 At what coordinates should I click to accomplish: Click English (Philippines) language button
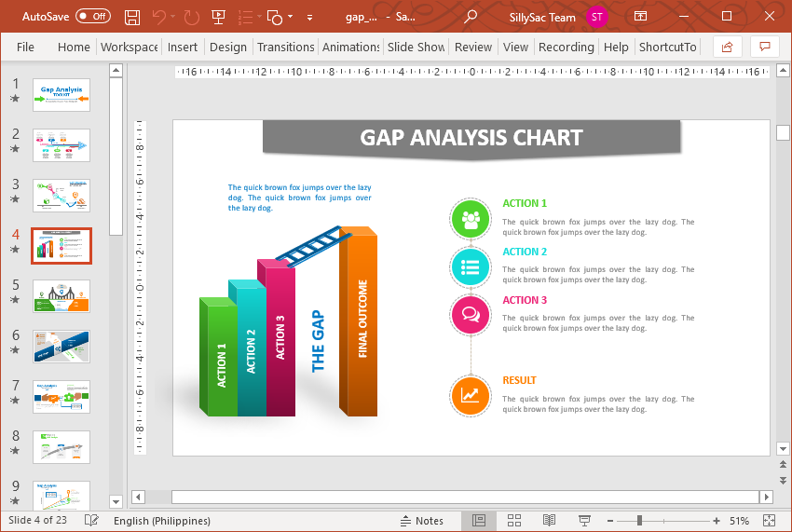162,521
